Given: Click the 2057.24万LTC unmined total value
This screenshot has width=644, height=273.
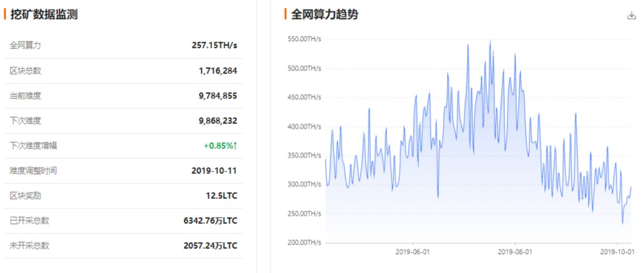Looking at the screenshot, I should click(210, 245).
